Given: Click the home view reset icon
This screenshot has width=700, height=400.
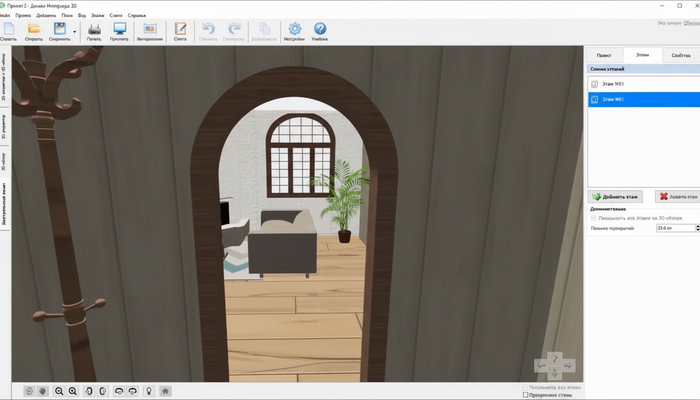Looking at the screenshot, I should coord(165,390).
